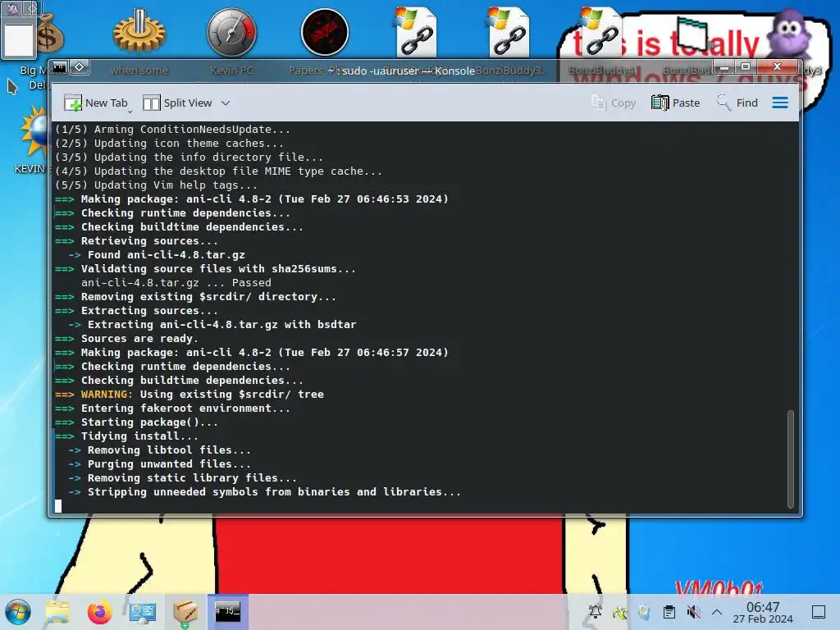
Task: Click the Split View button
Action: point(177,103)
